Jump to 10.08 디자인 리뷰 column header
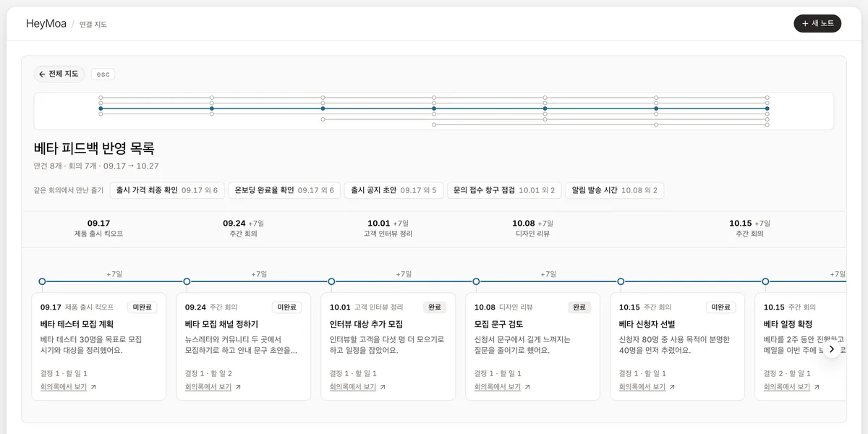868x434 pixels. pos(532,229)
